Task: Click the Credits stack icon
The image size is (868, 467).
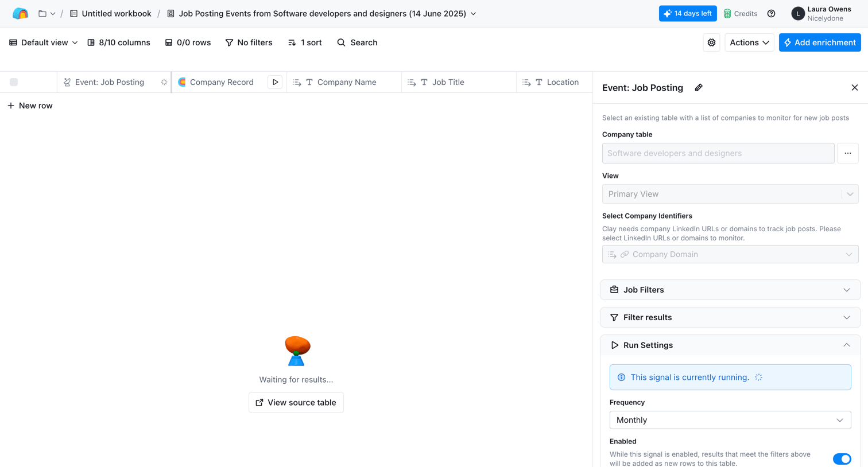Action: point(727,13)
